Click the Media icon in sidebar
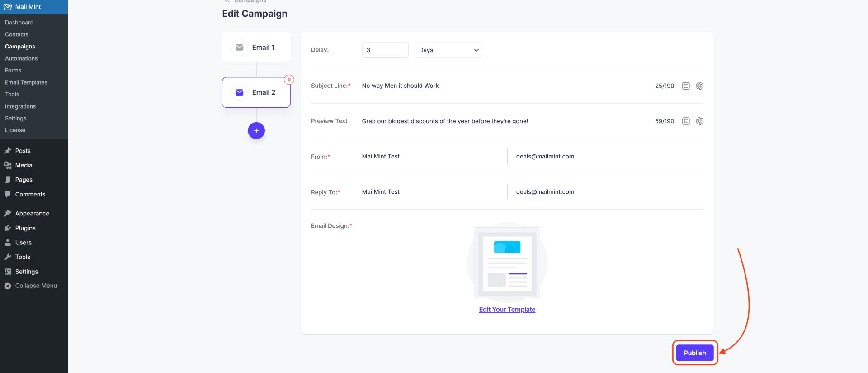The image size is (868, 373). click(x=8, y=165)
